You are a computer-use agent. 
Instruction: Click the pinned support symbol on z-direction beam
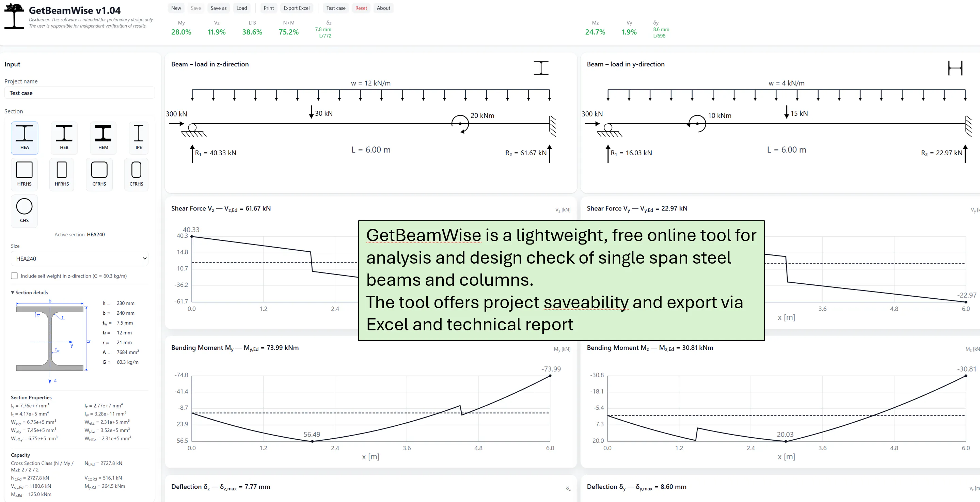pos(193,130)
